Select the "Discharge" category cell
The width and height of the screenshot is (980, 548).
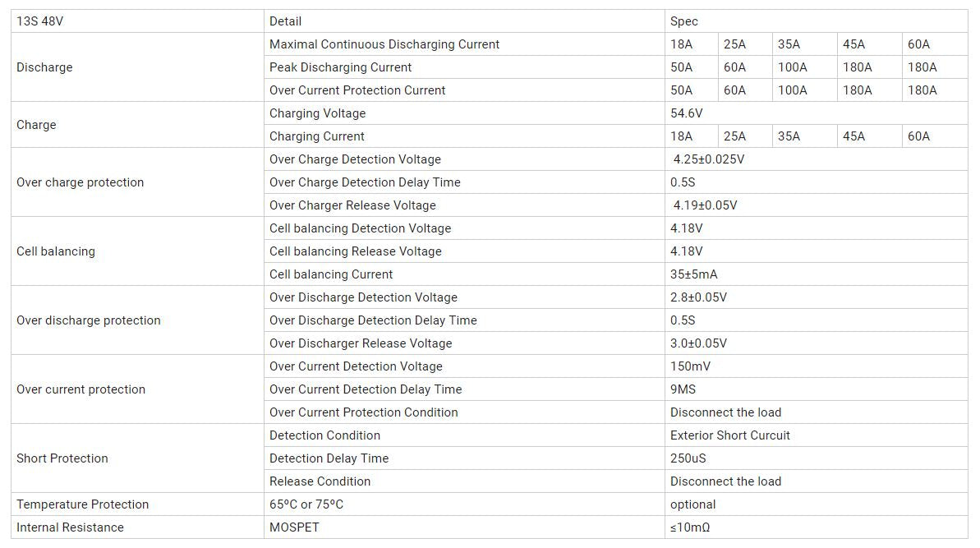point(44,67)
